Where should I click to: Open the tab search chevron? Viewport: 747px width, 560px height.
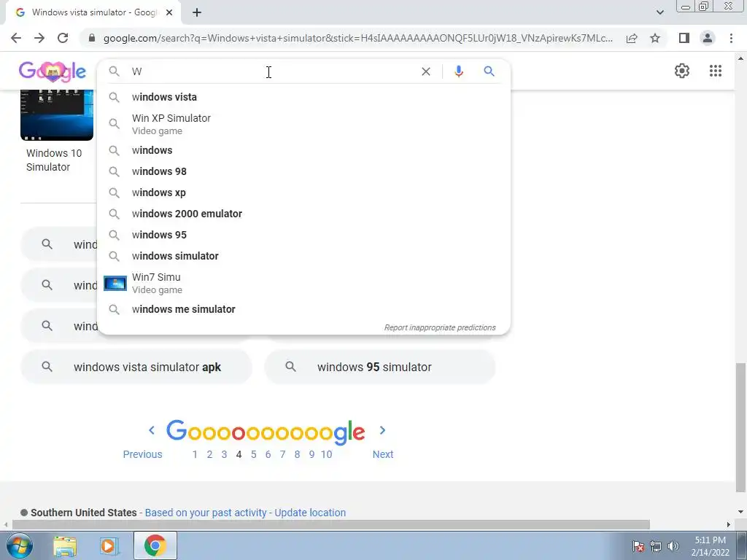(x=659, y=13)
